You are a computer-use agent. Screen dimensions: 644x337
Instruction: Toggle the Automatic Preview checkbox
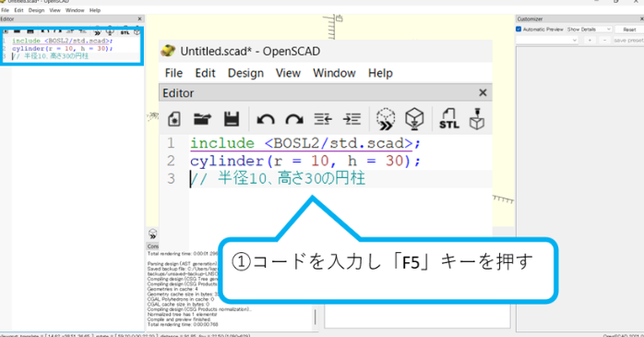(519, 30)
